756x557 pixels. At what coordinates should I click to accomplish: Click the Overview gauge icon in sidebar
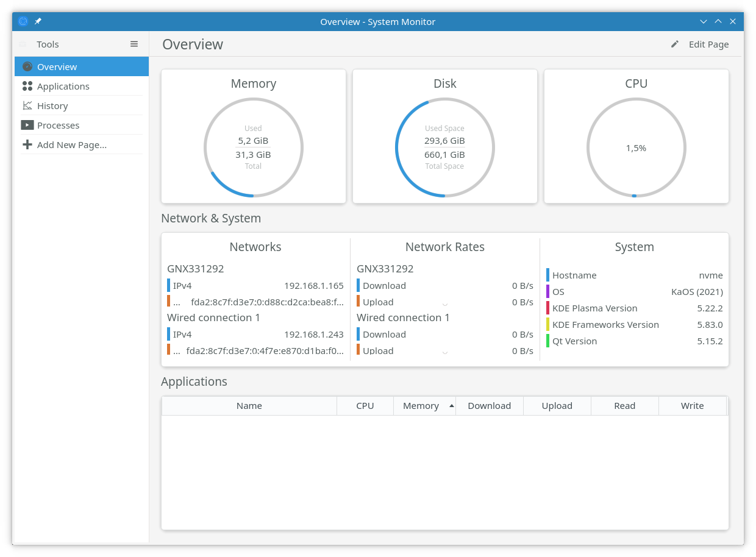tap(27, 66)
